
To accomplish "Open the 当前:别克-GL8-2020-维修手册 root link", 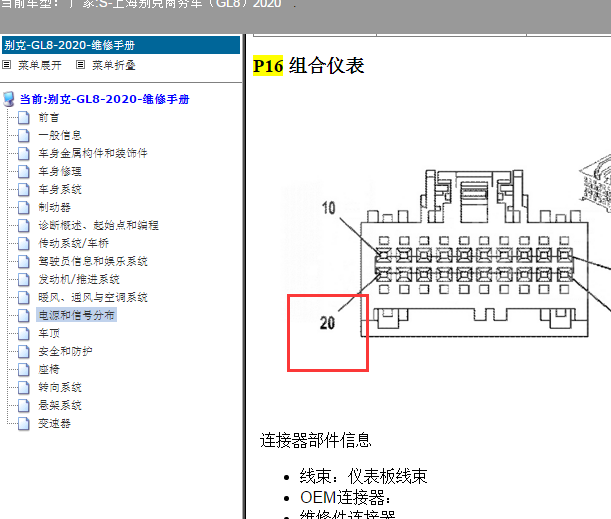I will [104, 99].
